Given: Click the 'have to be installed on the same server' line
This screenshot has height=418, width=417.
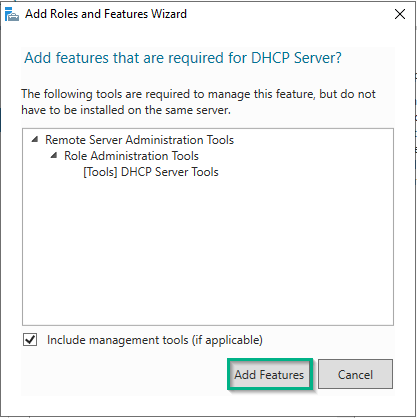Looking at the screenshot, I should 126,110.
